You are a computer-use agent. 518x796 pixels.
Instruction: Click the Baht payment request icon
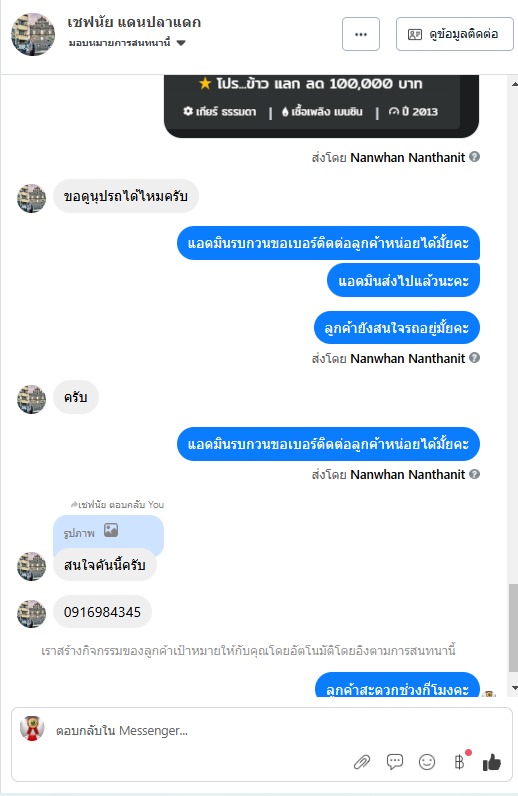pos(459,761)
